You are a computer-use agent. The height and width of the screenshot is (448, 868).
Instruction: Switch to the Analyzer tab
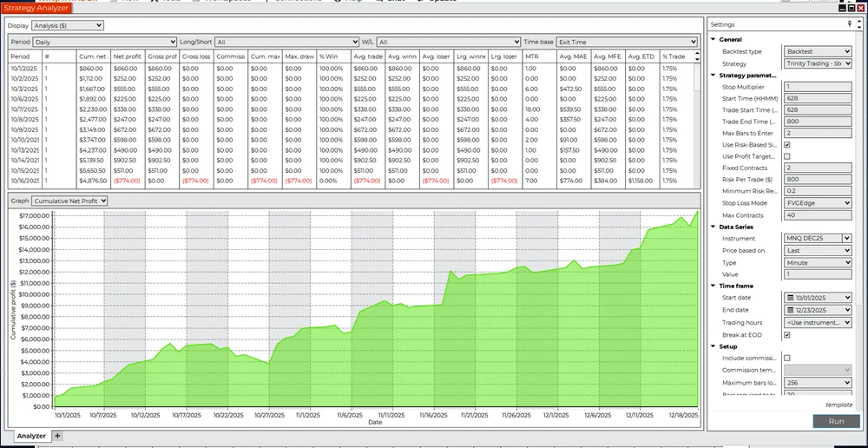31,437
